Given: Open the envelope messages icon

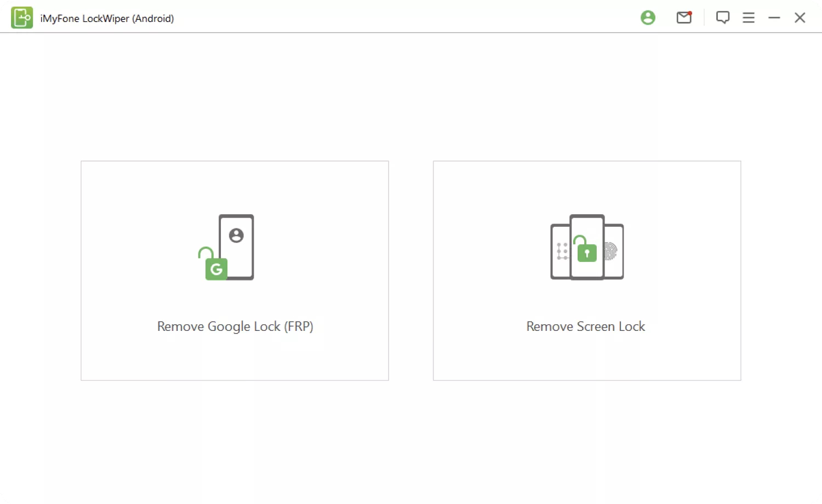Looking at the screenshot, I should click(x=683, y=18).
